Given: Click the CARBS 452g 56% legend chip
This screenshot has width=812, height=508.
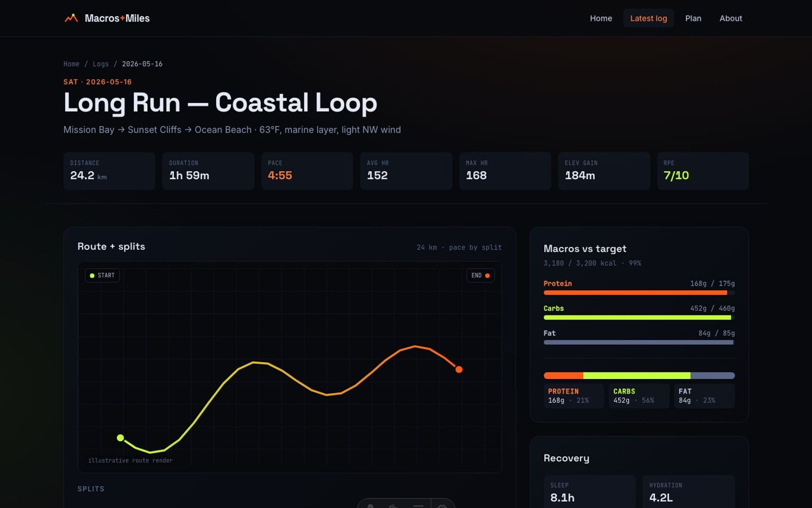Looking at the screenshot, I should pos(639,396).
